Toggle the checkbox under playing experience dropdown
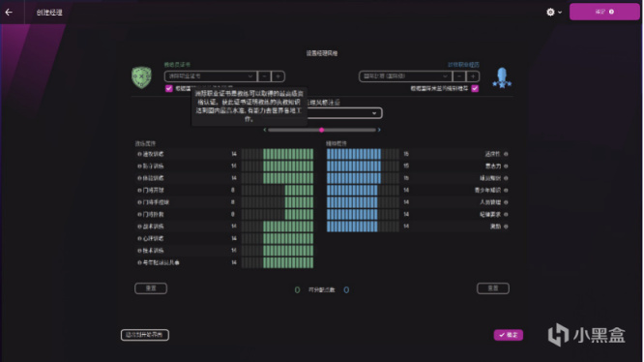This screenshot has width=644, height=362. (475, 88)
